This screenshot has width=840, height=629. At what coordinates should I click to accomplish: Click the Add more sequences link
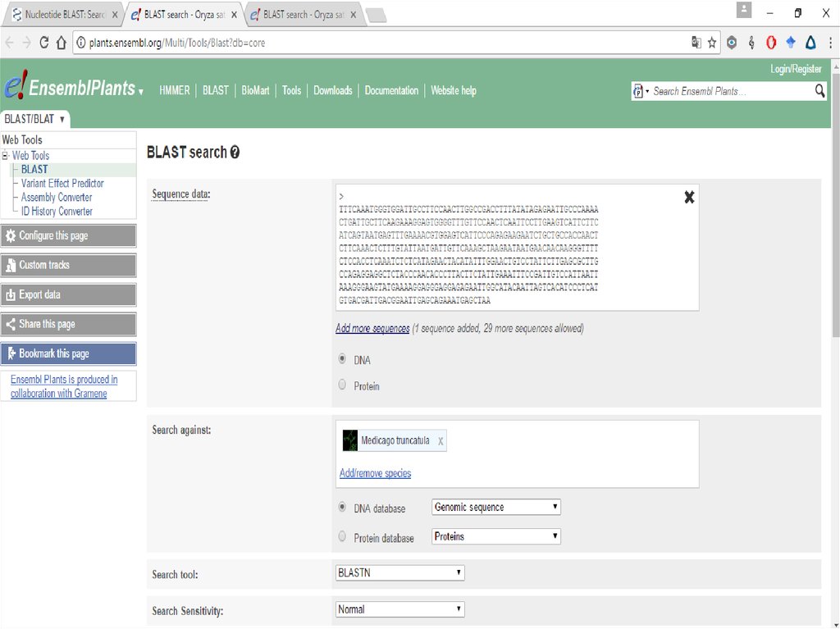[372, 329]
